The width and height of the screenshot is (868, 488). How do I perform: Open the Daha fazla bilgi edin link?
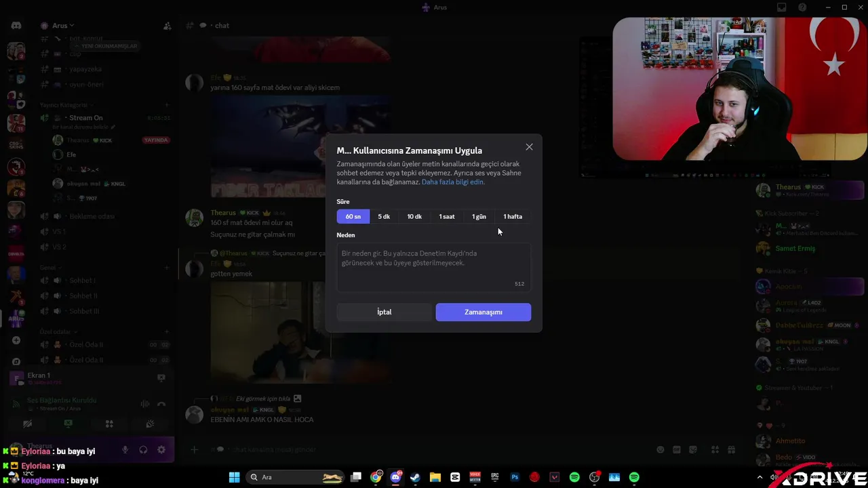point(453,182)
